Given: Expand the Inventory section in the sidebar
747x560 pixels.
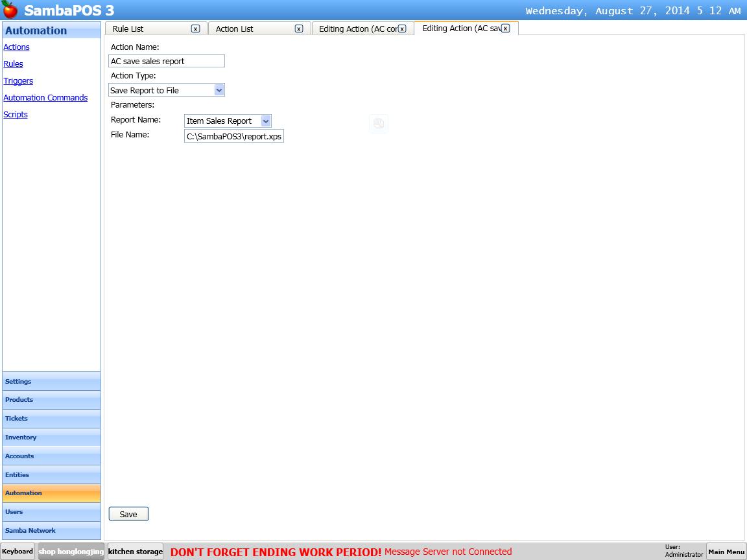Looking at the screenshot, I should point(51,437).
